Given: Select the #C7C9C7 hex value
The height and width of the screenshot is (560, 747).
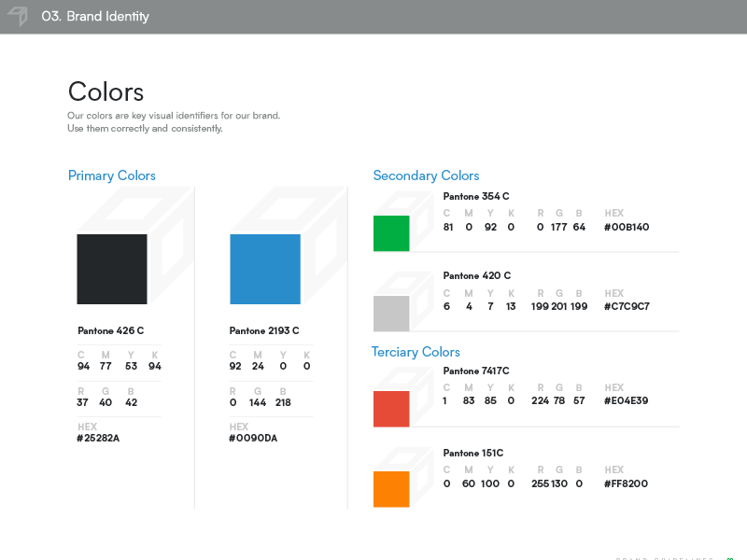Looking at the screenshot, I should pos(627,306).
